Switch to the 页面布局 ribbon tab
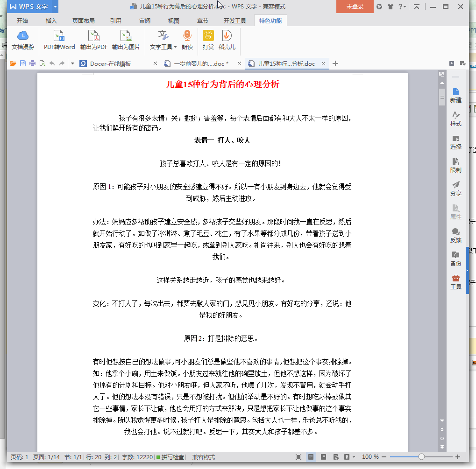This screenshot has height=469, width=476. point(83,21)
